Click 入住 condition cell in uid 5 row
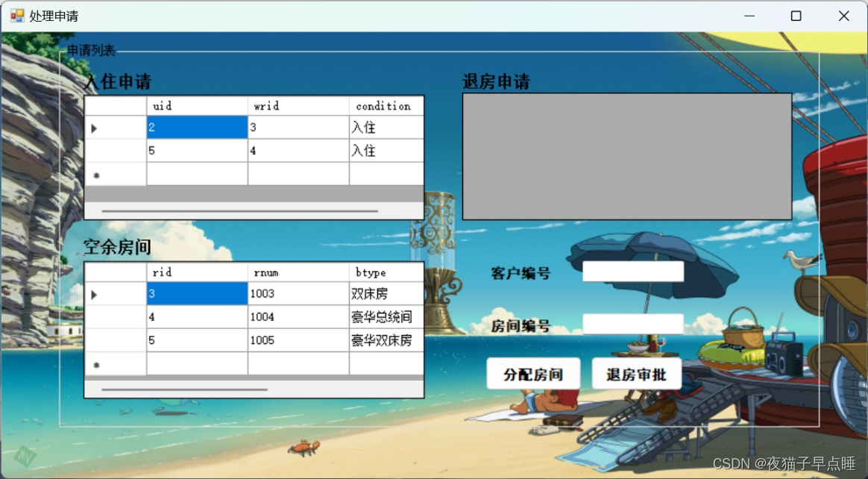The image size is (868, 479). point(386,151)
